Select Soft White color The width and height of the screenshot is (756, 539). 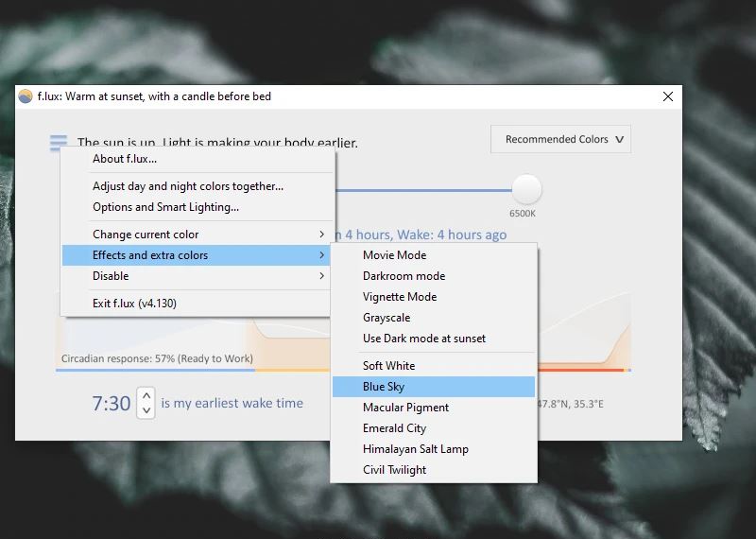click(434, 366)
